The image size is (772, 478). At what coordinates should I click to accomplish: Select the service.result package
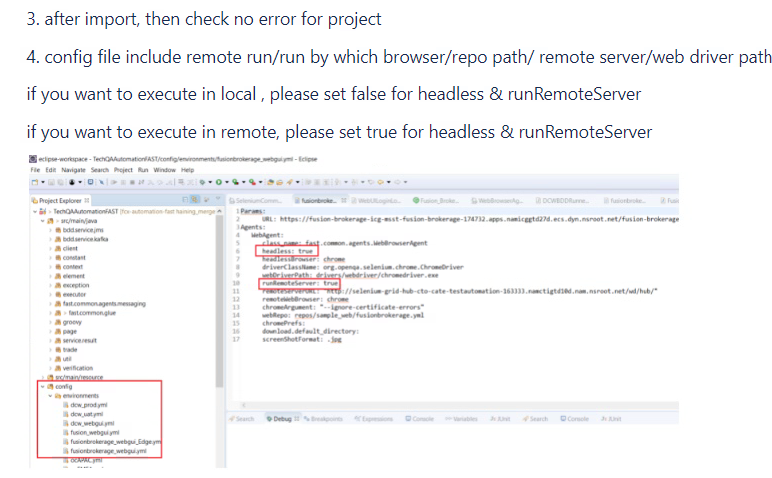79,340
